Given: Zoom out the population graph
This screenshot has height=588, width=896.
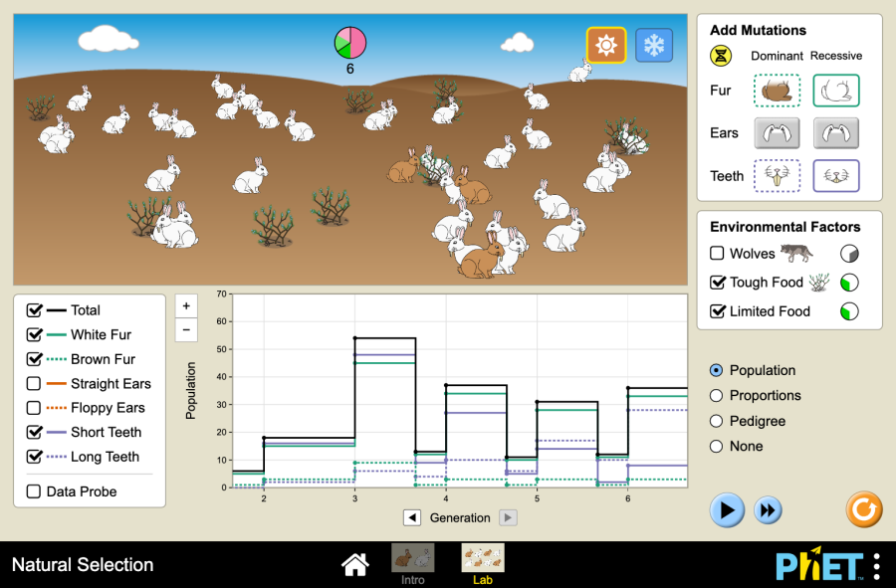Looking at the screenshot, I should (186, 330).
